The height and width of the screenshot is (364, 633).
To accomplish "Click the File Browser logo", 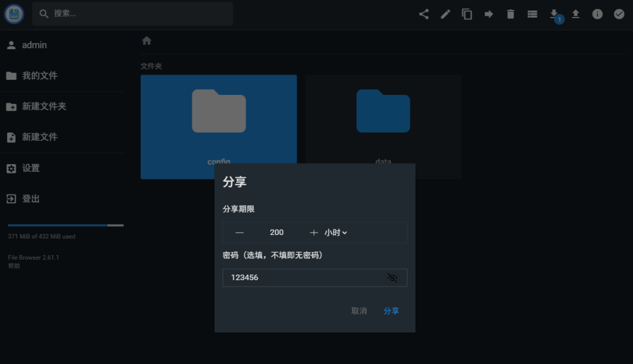I will [x=13, y=13].
